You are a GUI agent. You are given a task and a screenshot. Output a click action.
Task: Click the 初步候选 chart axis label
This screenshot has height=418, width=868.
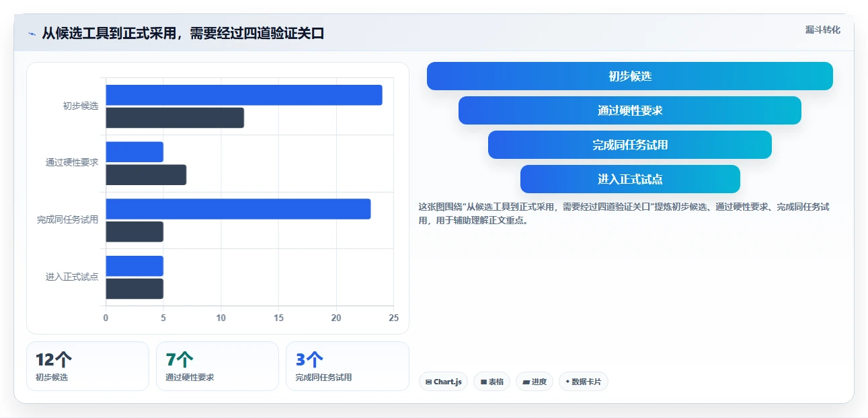tap(81, 106)
